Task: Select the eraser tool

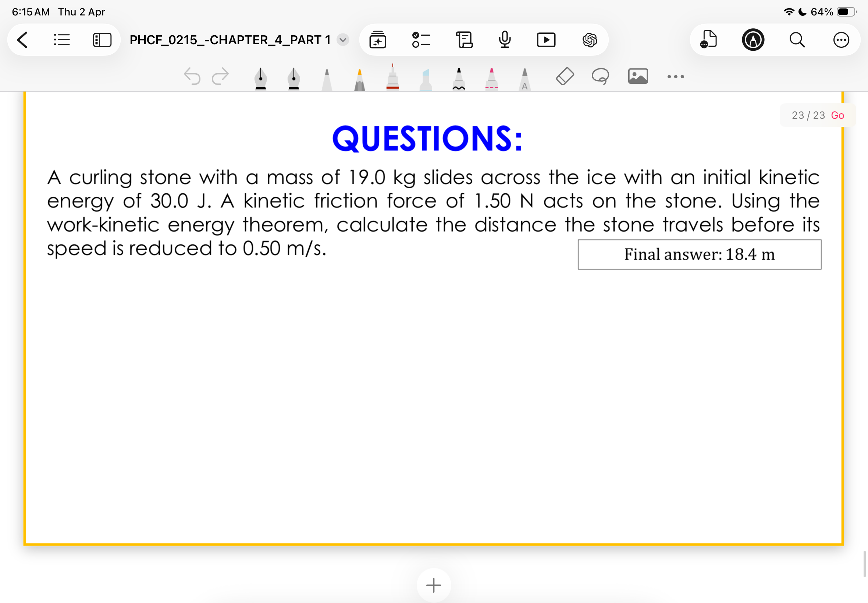Action: point(565,76)
